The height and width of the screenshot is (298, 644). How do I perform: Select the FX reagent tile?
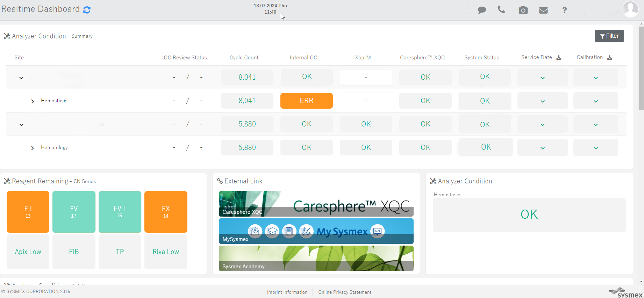166,212
